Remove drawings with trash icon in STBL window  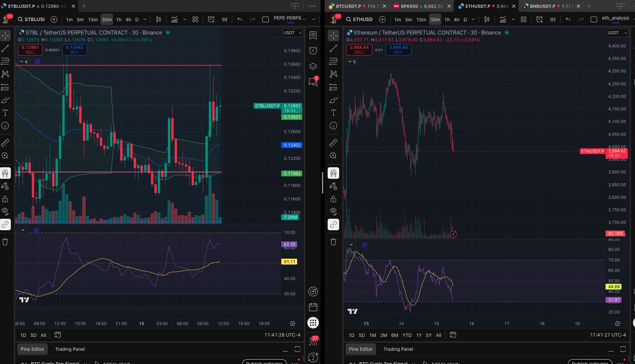pyautogui.click(x=5, y=241)
